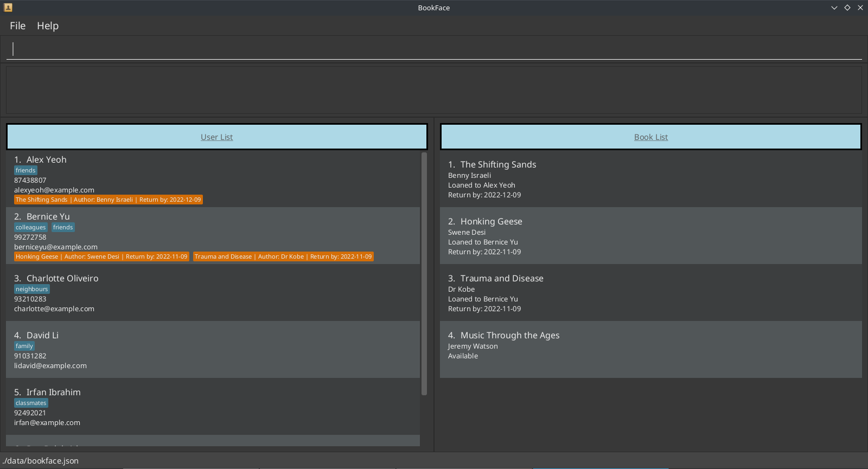Image resolution: width=868 pixels, height=469 pixels.
Task: Select the Irfan Ibrahim user entry
Action: (x=213, y=406)
